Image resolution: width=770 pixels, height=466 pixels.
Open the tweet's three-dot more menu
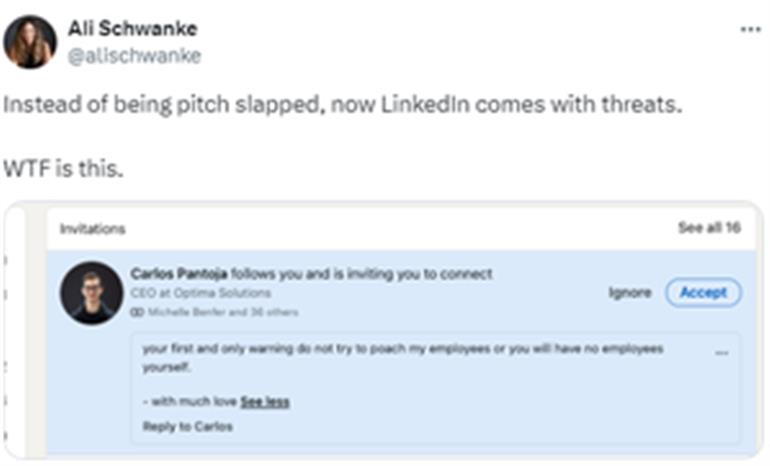pyautogui.click(x=750, y=30)
